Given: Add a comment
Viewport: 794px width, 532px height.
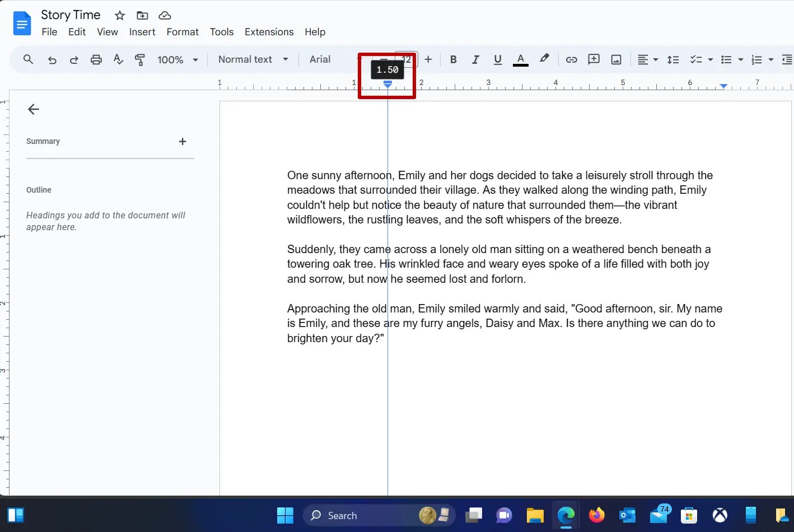Looking at the screenshot, I should [x=594, y=59].
